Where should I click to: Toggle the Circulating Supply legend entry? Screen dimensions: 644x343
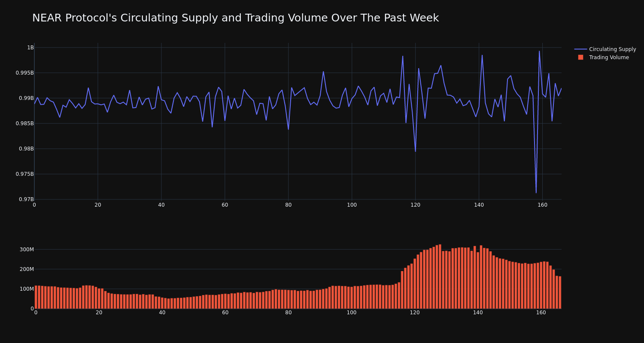click(x=605, y=49)
